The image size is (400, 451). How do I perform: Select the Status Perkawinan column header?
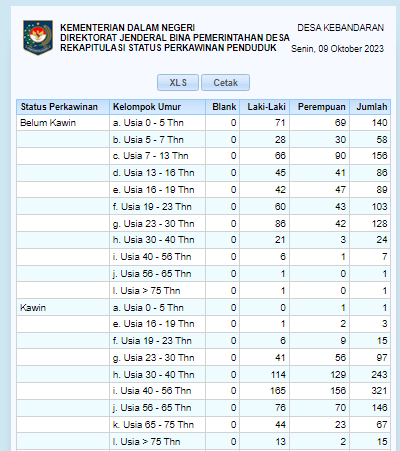(x=63, y=107)
